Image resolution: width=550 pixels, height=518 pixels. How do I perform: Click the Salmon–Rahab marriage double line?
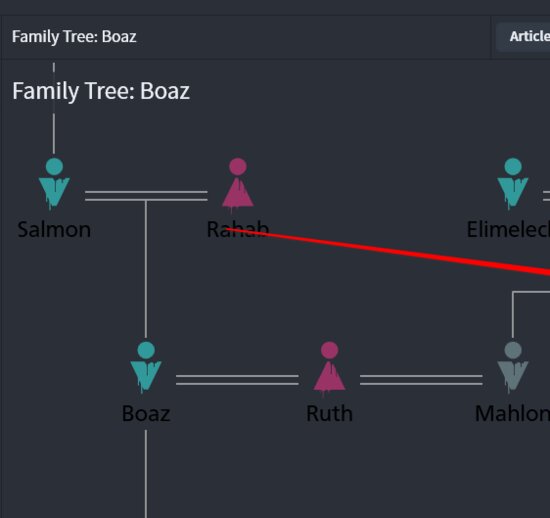pos(146,196)
